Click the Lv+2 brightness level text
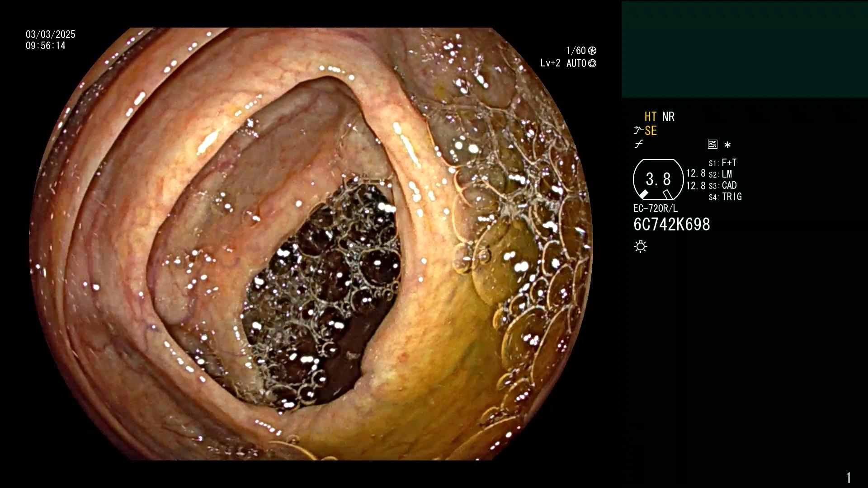868x488 pixels. pos(550,63)
